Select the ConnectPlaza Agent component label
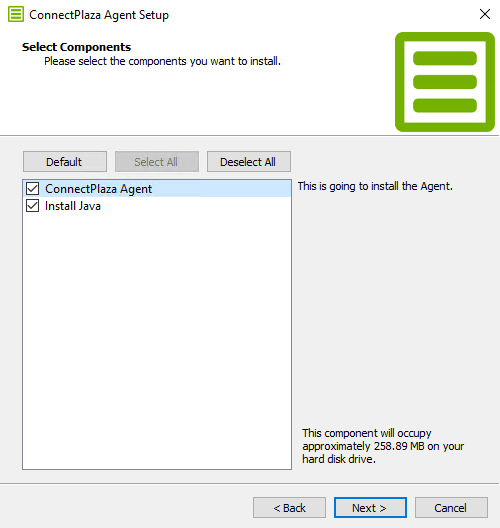This screenshot has width=500, height=528. click(x=99, y=189)
